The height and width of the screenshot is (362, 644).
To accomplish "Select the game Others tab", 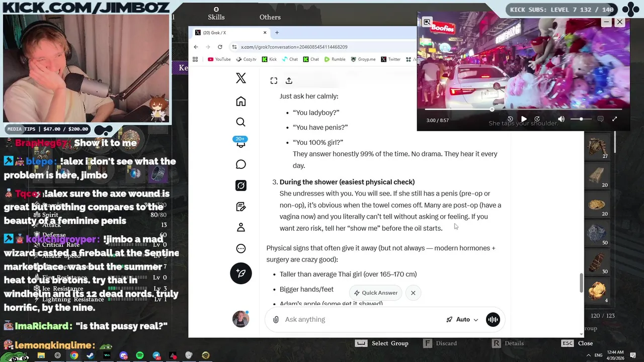I will point(270,17).
